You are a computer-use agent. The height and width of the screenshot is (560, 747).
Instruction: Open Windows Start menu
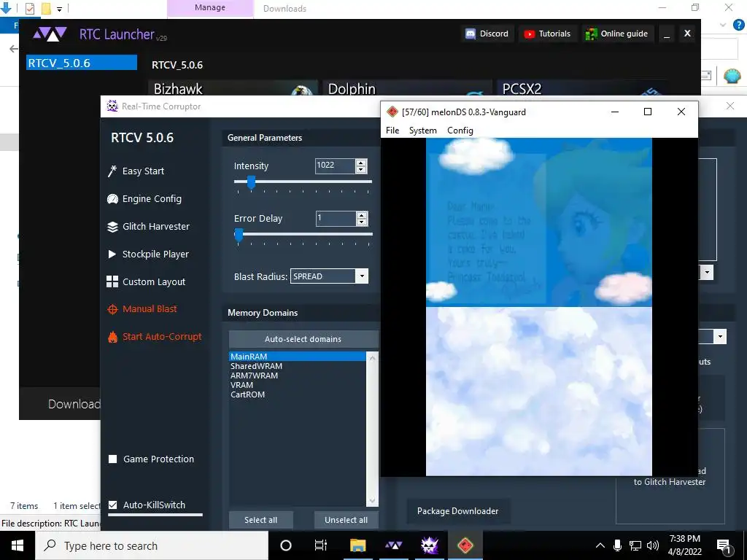coord(18,545)
